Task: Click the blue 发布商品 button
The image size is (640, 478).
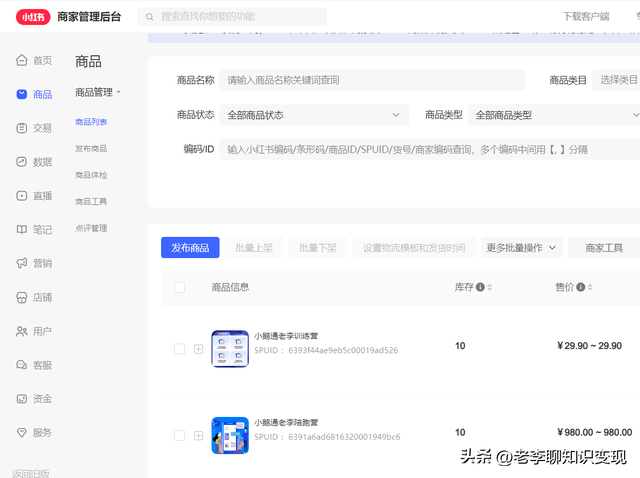Action: [189, 248]
